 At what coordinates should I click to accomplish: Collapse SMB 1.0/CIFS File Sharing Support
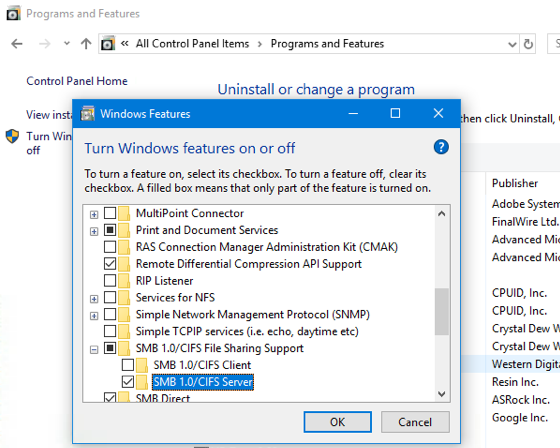pyautogui.click(x=94, y=349)
